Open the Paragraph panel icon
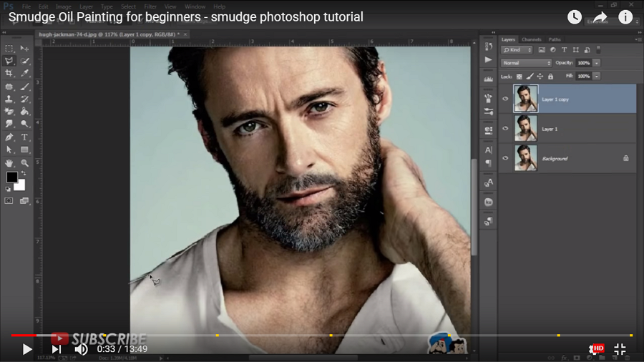 (488, 163)
